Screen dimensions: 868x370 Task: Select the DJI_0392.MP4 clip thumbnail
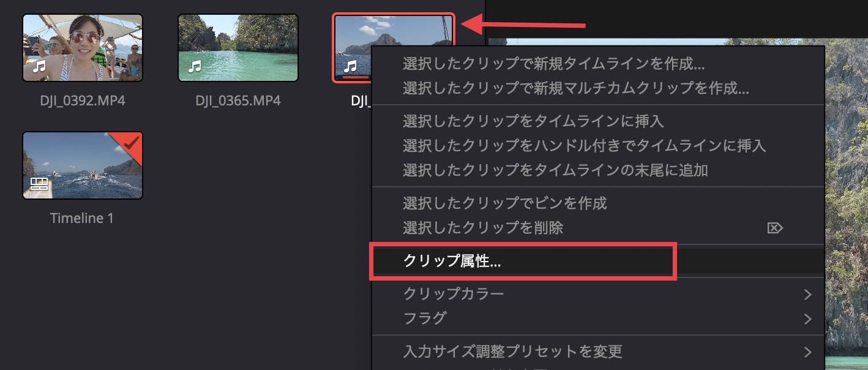point(83,48)
